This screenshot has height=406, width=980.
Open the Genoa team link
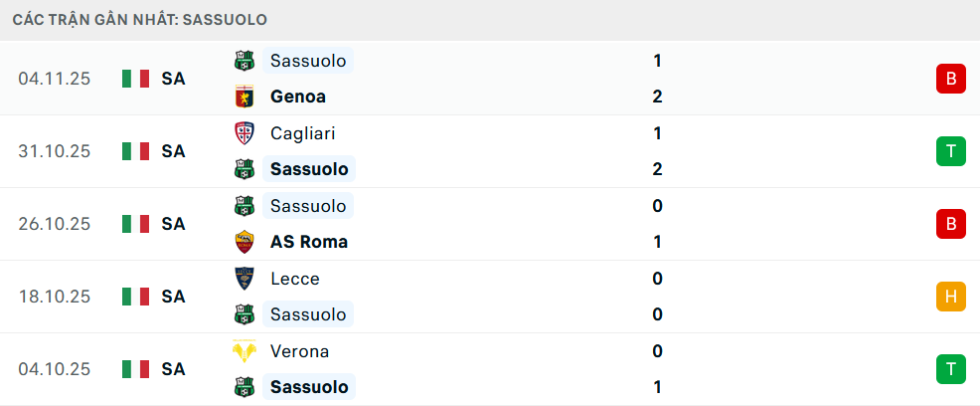click(x=297, y=97)
